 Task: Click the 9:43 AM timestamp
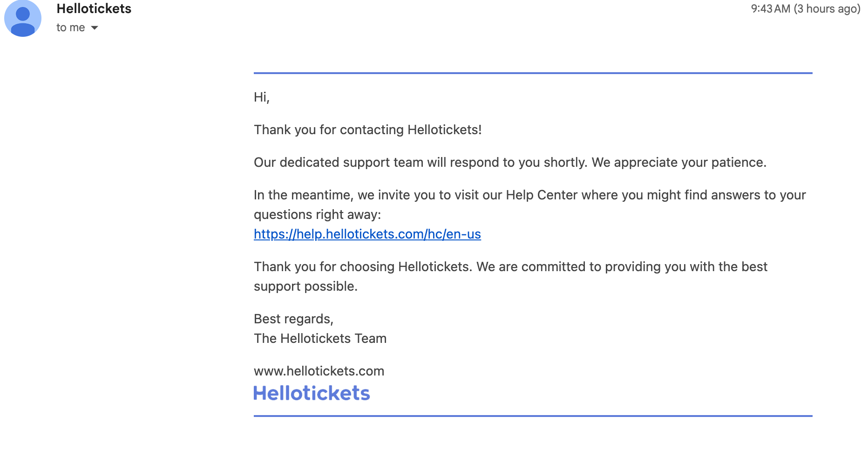[x=769, y=8]
